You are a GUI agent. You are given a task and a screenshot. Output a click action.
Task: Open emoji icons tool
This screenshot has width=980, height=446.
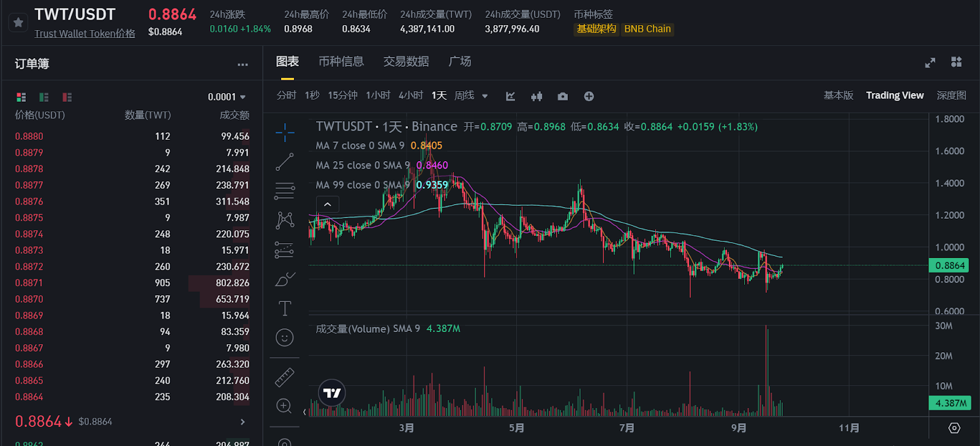point(285,338)
